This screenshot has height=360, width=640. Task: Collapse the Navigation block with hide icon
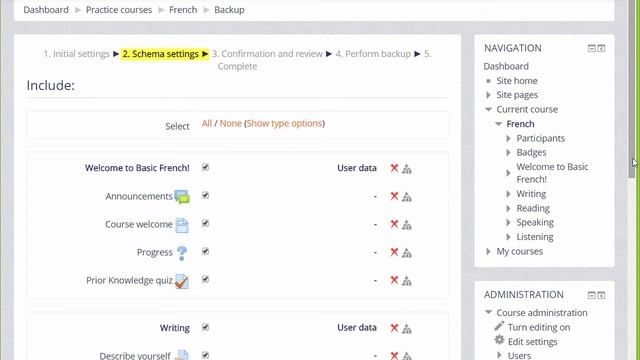591,48
